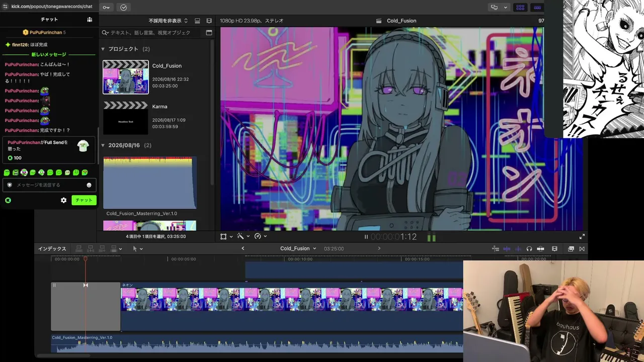Select the Karma project thumbnail

(x=126, y=118)
